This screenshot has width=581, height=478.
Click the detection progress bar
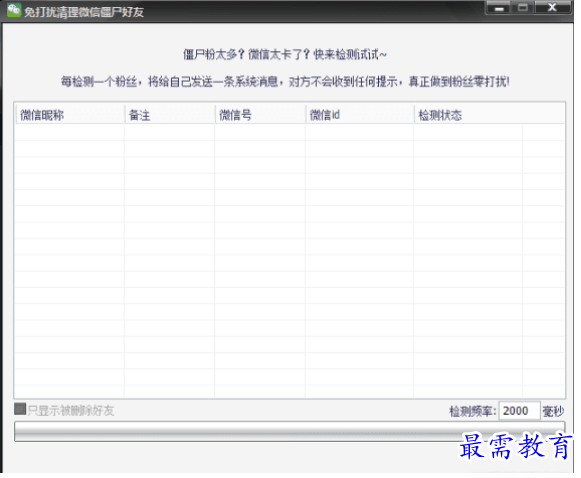click(289, 431)
